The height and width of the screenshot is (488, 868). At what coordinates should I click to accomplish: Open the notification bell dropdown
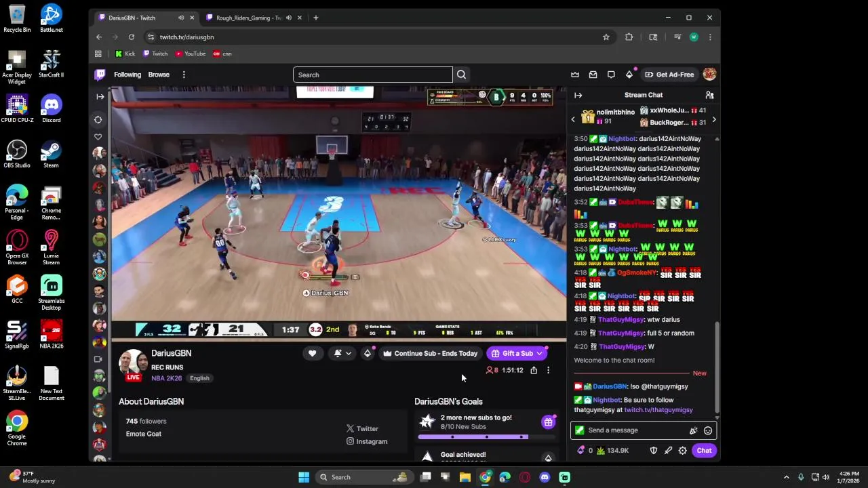coord(342,353)
